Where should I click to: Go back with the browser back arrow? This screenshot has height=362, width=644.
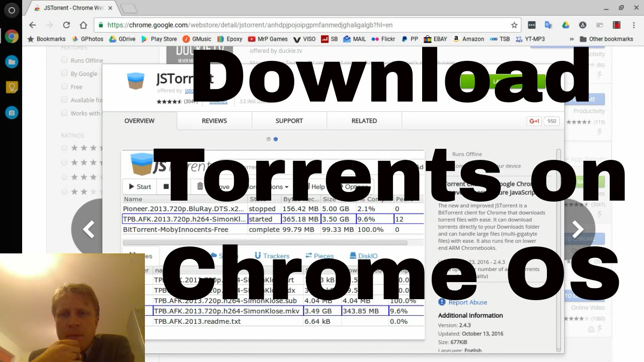click(x=33, y=25)
